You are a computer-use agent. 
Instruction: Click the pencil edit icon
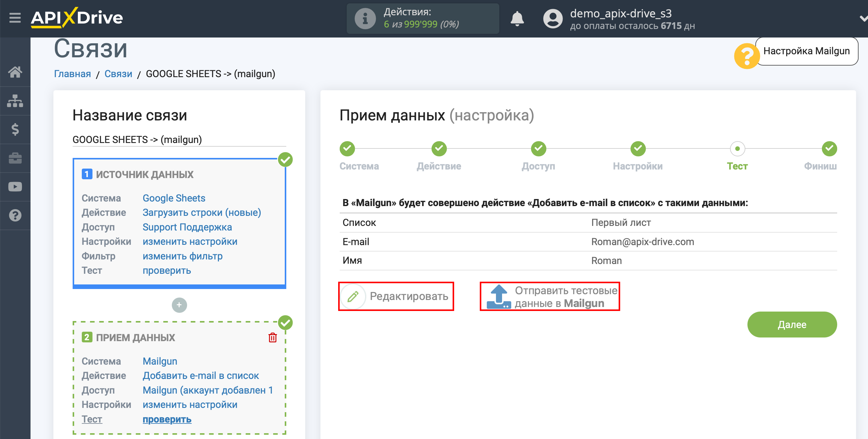353,297
